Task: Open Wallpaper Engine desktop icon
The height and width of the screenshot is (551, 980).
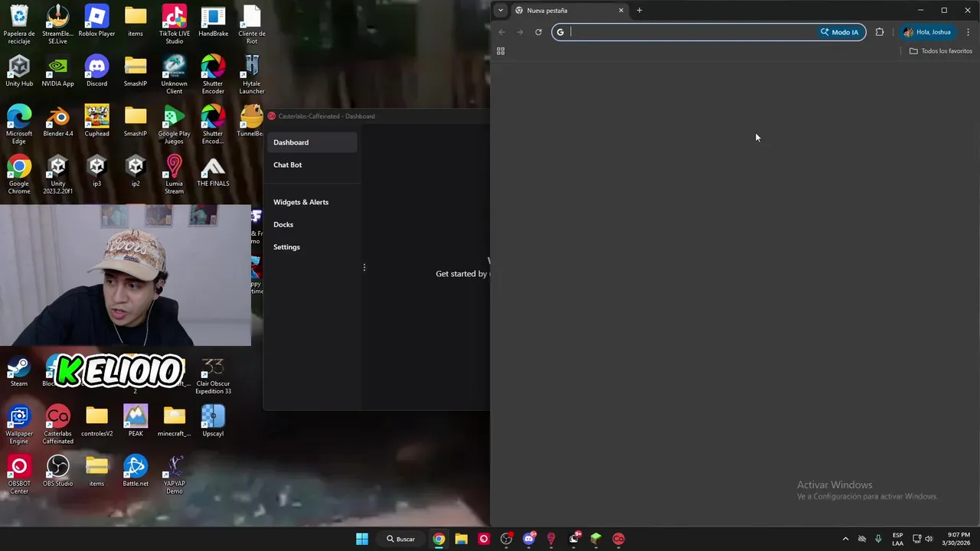Action: point(19,425)
